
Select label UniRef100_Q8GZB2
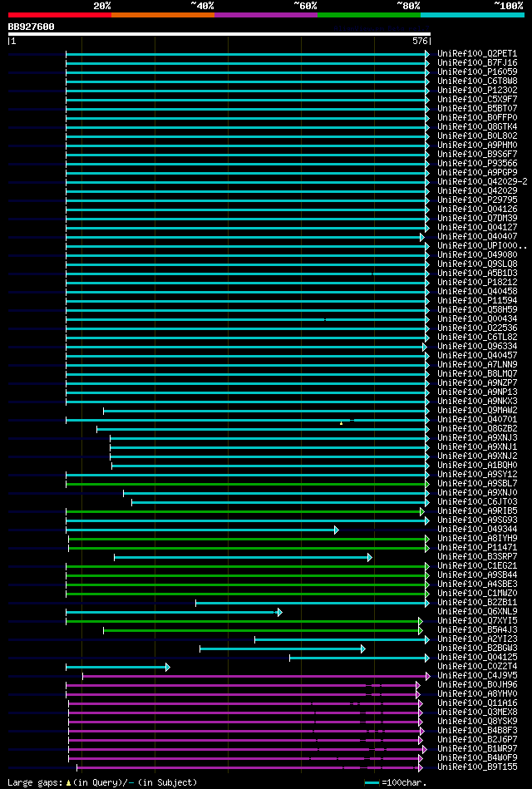(477, 429)
